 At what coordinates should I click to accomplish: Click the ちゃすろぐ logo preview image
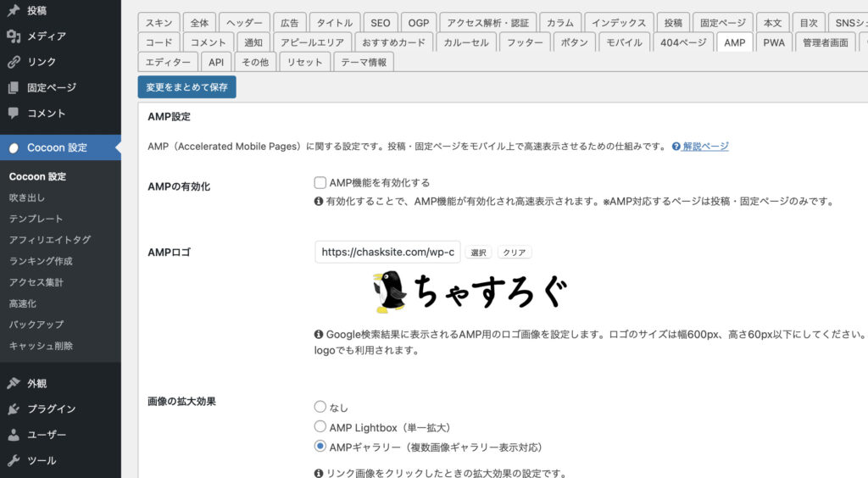coord(470,292)
